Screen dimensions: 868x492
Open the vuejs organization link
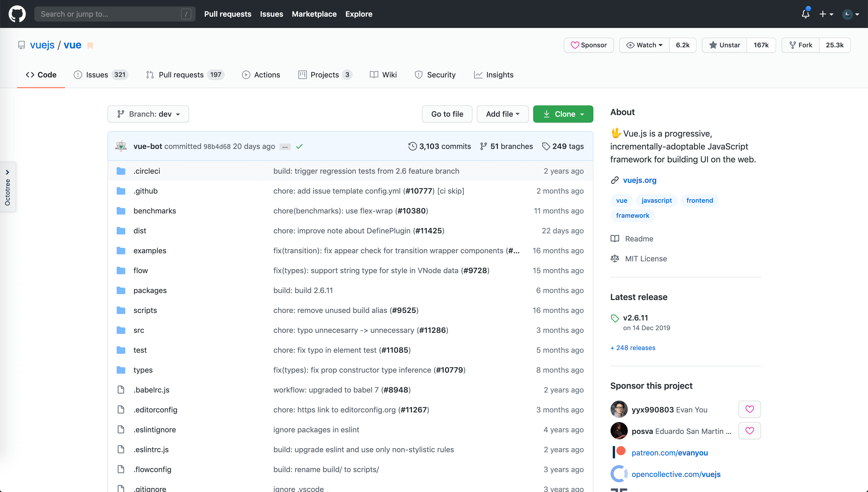coord(42,45)
